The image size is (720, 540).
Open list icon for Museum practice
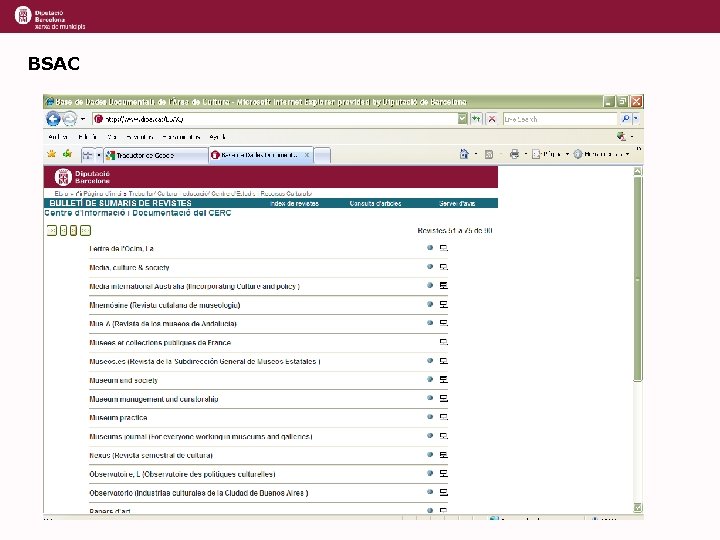tap(444, 417)
